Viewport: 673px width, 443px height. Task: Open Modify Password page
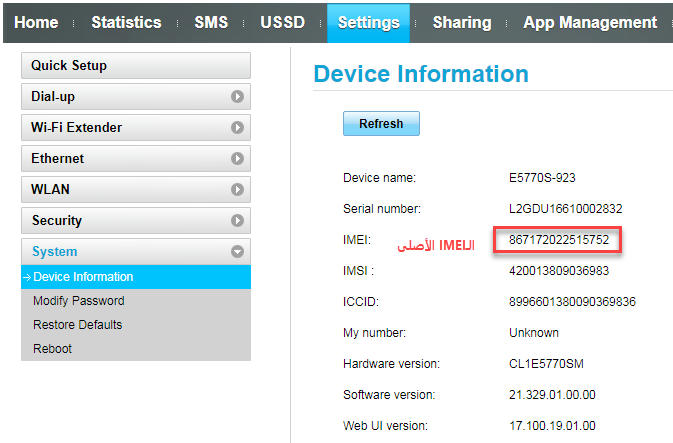pos(79,301)
